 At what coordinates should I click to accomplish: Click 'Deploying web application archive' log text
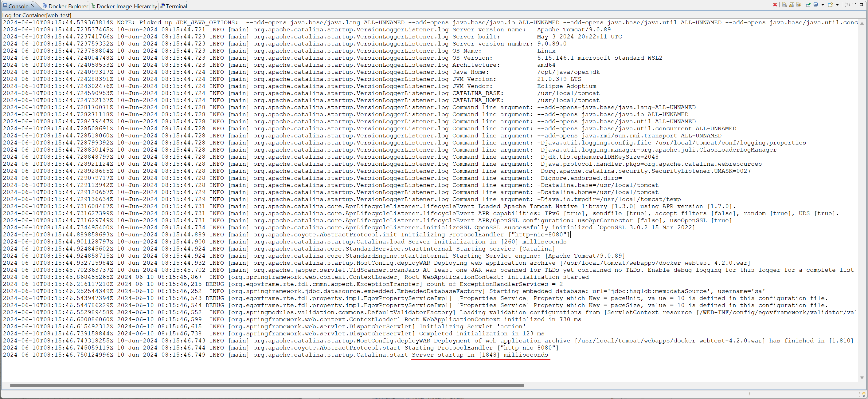495,263
